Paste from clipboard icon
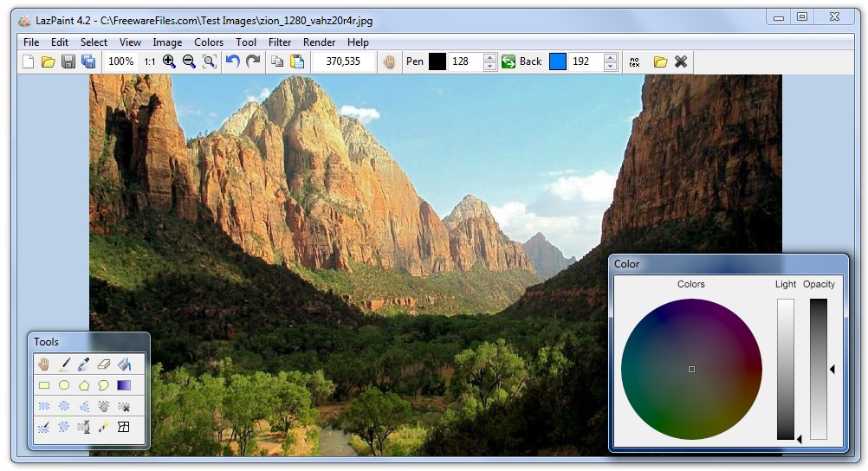868x471 pixels. [297, 61]
